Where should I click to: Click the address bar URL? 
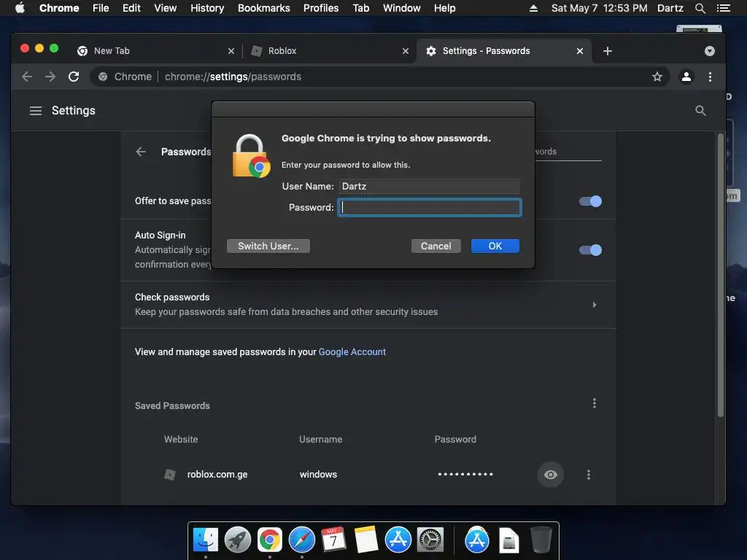pos(233,77)
